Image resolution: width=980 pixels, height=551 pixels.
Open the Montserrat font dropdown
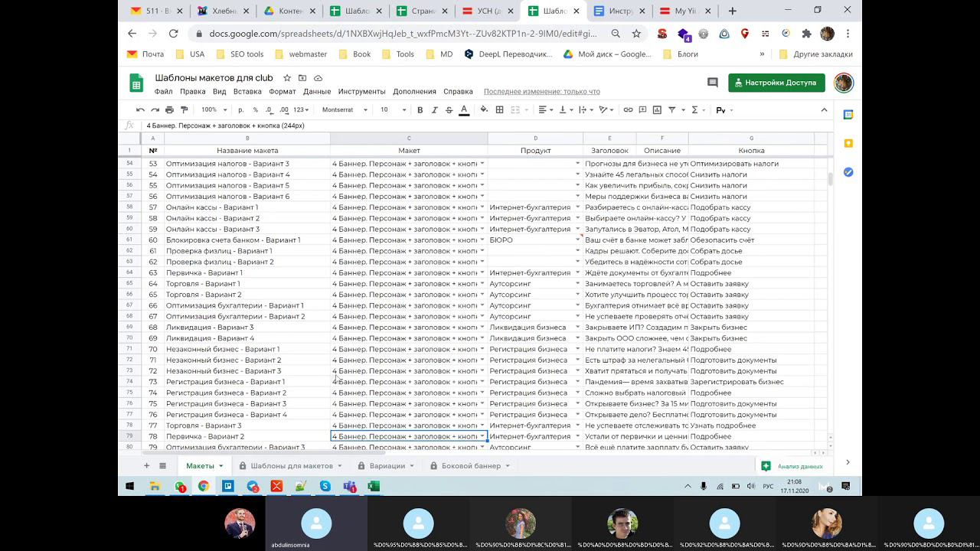(345, 109)
